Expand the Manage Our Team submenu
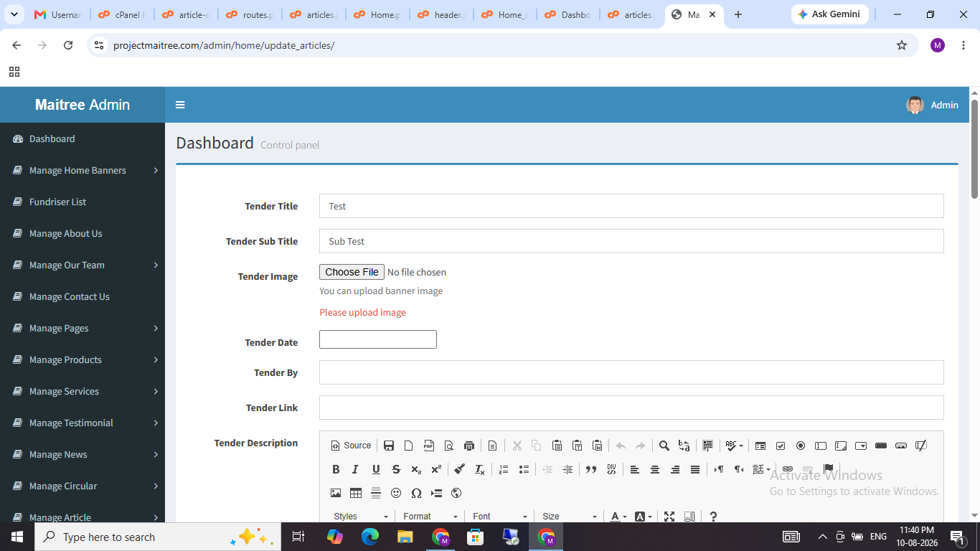 [x=83, y=265]
